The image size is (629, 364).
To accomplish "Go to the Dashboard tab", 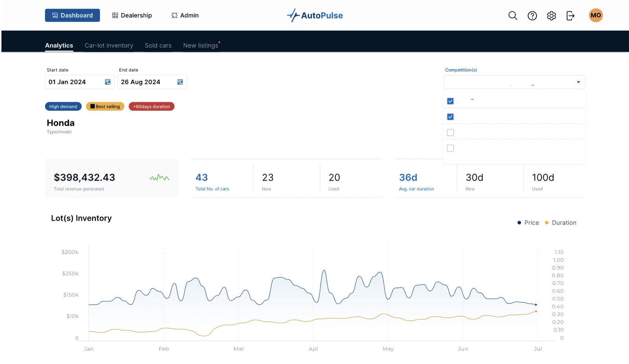I will point(72,15).
